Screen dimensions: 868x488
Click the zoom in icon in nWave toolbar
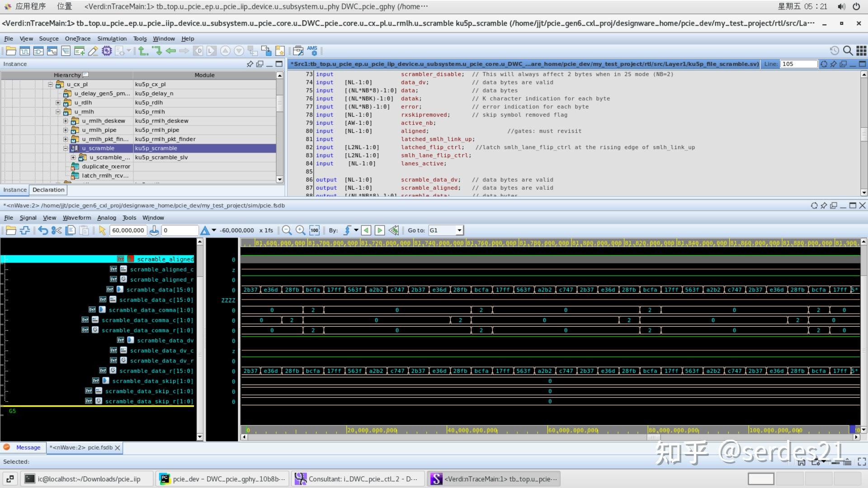pos(300,230)
